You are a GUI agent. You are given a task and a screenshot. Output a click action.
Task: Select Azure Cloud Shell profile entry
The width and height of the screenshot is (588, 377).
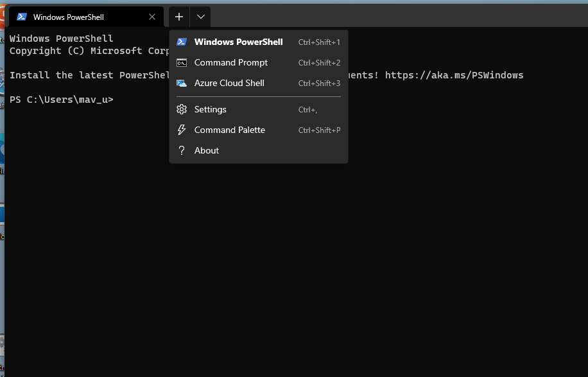tap(229, 83)
